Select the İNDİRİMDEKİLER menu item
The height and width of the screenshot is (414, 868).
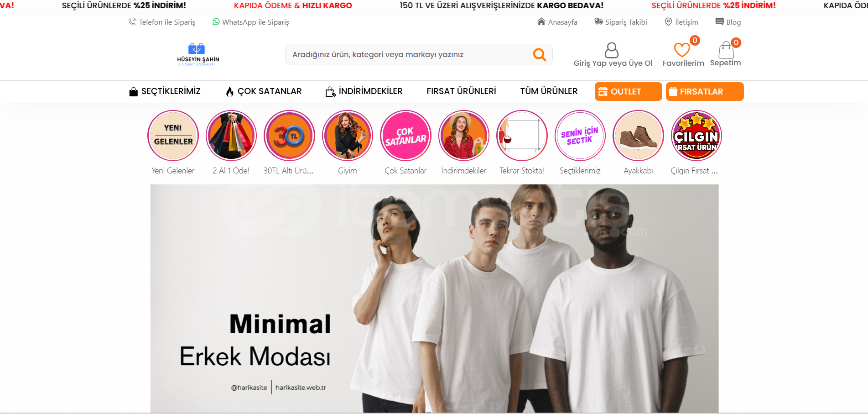364,91
